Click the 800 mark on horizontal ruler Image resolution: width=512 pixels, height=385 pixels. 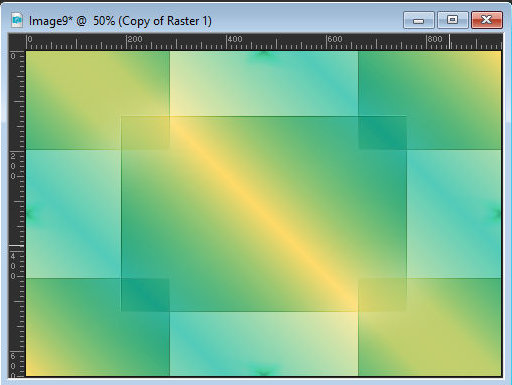pos(435,39)
